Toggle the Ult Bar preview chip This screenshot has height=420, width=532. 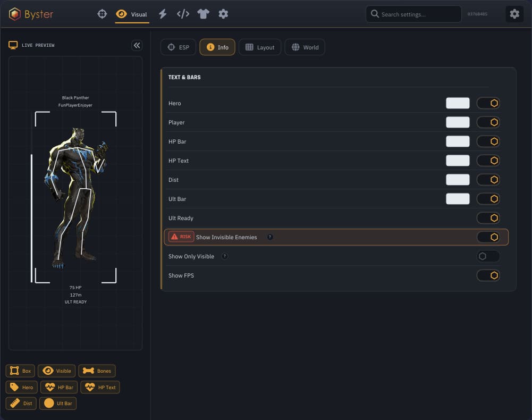(x=58, y=404)
